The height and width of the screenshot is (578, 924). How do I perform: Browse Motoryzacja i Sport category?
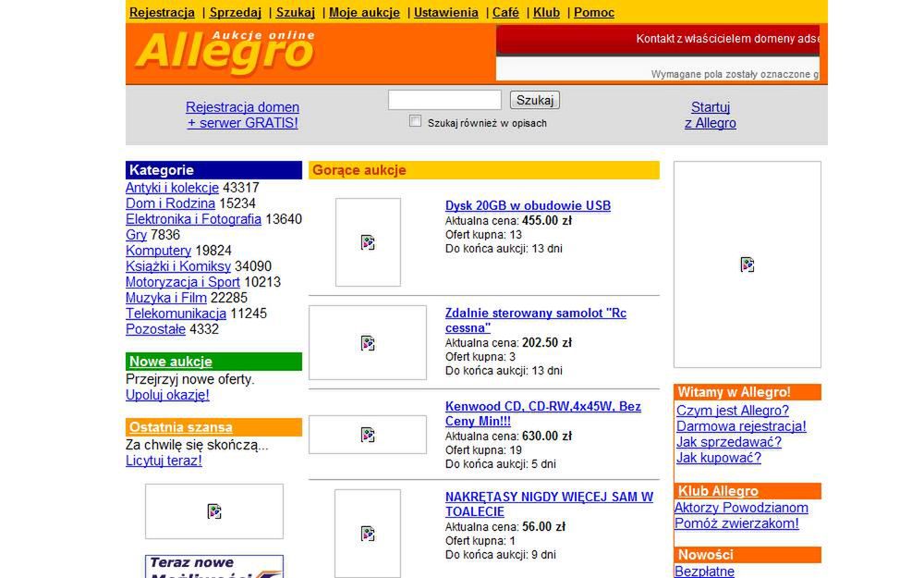183,282
